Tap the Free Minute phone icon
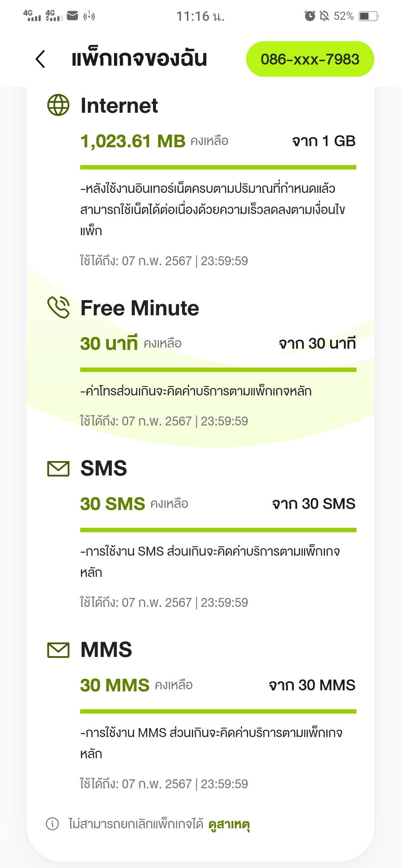401x868 pixels. 58,308
